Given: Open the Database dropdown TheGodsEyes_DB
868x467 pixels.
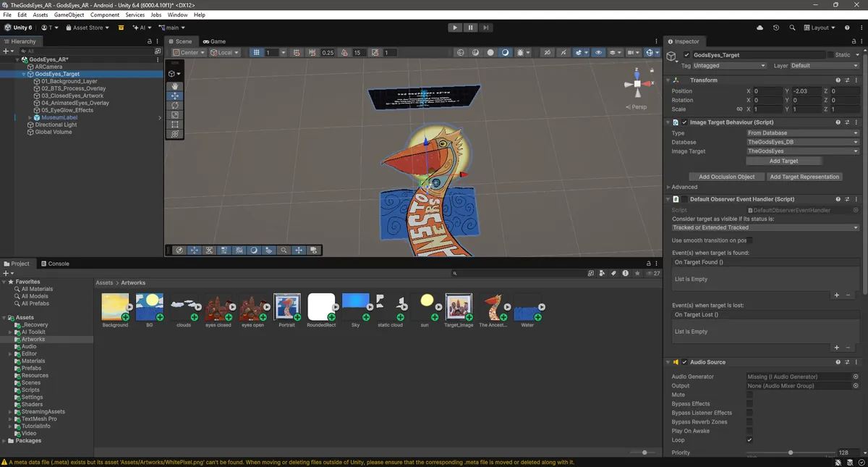Looking at the screenshot, I should tap(803, 142).
